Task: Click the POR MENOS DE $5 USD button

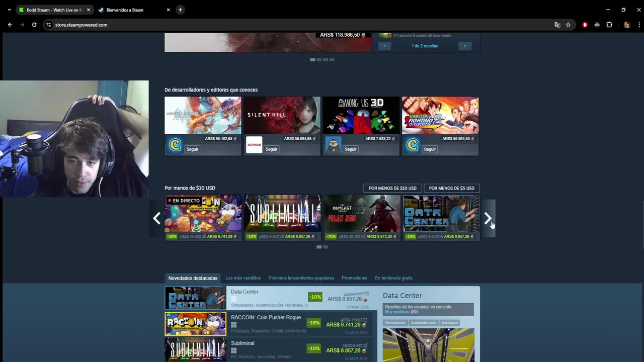Action: point(451,188)
